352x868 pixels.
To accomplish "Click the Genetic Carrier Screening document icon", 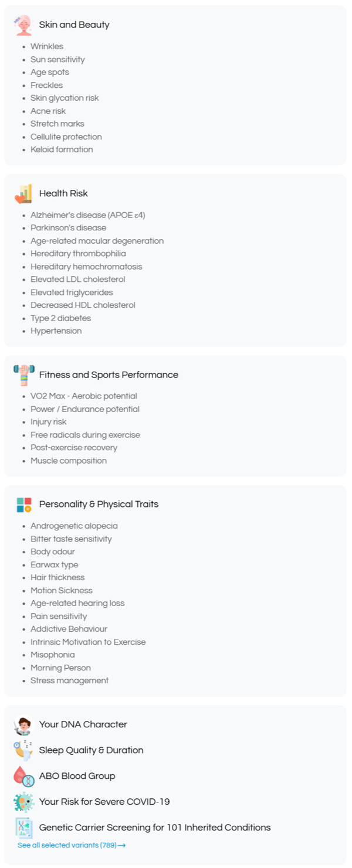I will [23, 828].
